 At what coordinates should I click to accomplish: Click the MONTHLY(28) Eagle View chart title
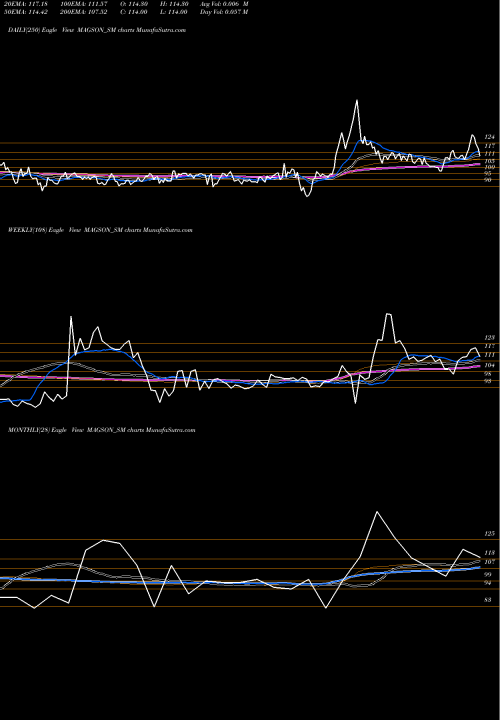tap(101, 430)
